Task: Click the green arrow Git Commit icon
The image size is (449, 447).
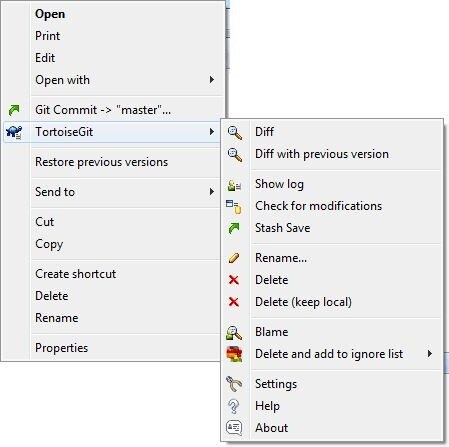Action: [x=14, y=110]
